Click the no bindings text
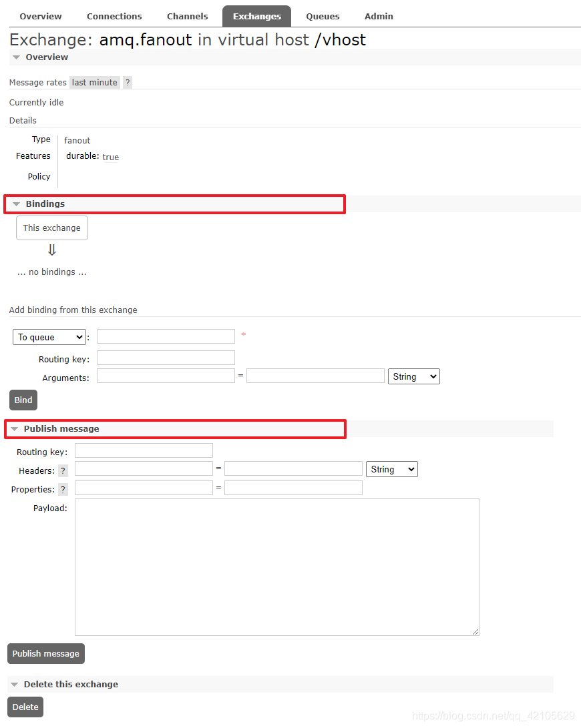The height and width of the screenshot is (728, 581). click(52, 272)
